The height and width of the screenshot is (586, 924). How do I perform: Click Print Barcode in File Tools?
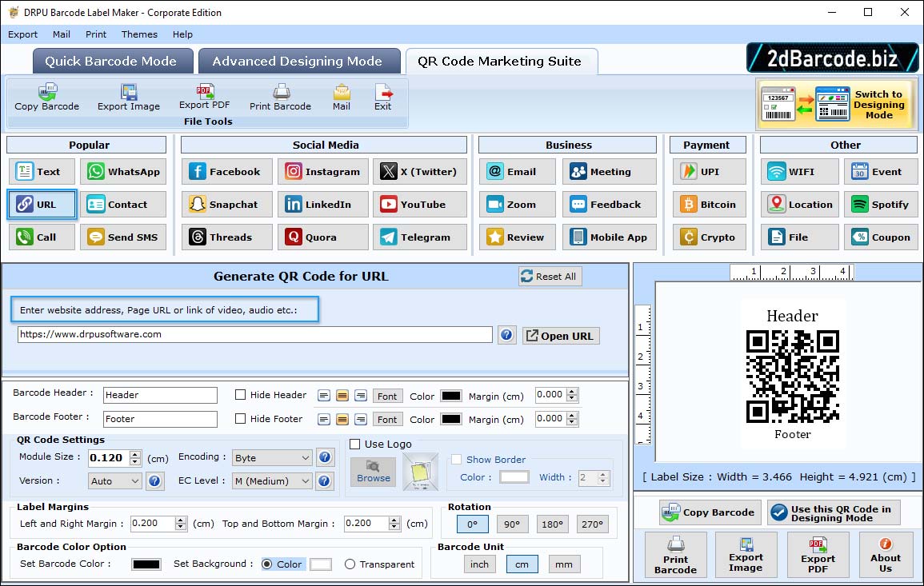click(x=280, y=98)
